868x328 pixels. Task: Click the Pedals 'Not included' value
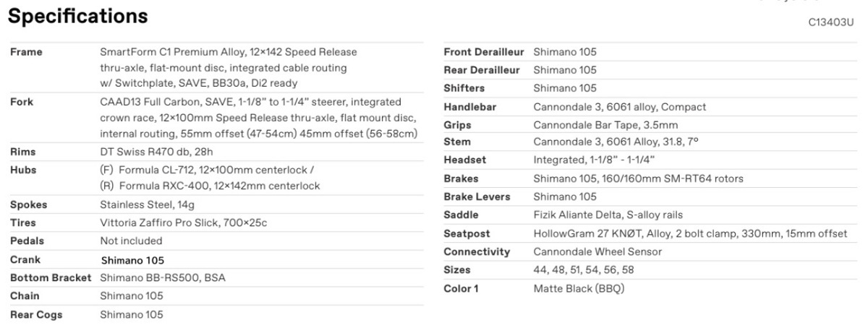[x=131, y=241]
